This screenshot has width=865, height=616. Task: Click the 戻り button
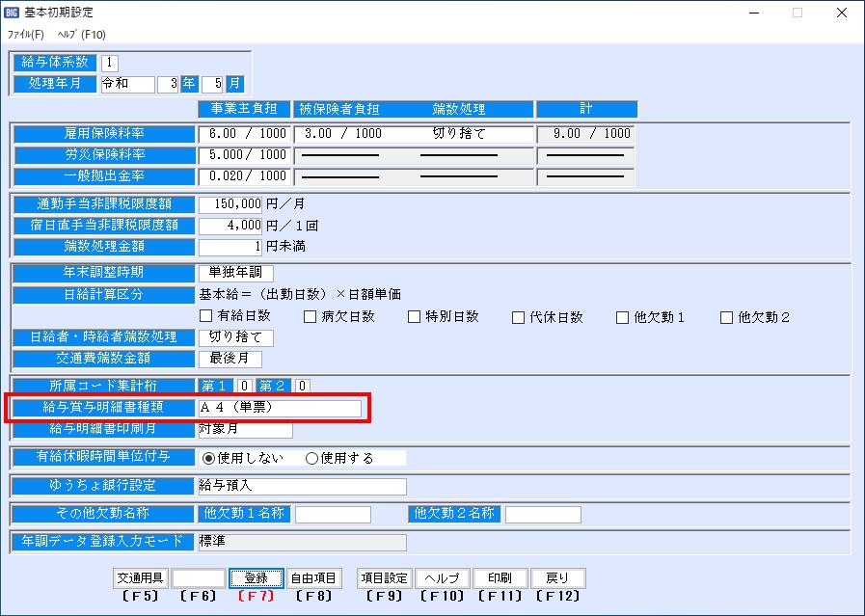[557, 578]
